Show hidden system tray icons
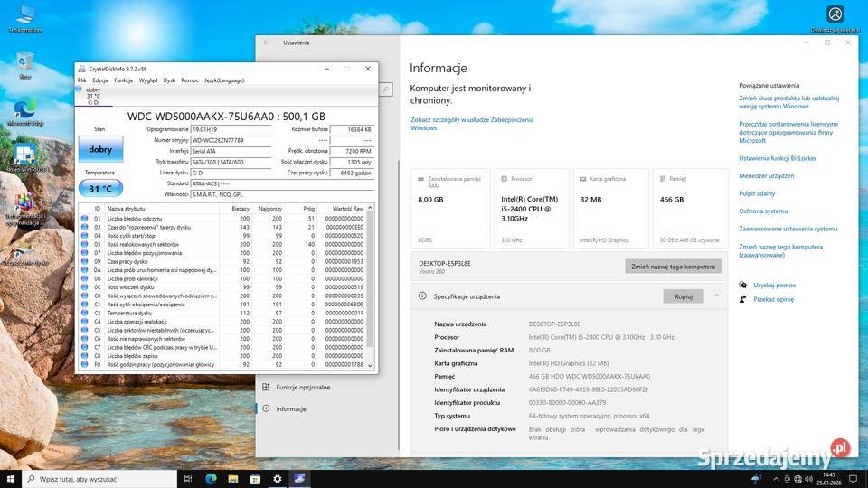 (776, 479)
